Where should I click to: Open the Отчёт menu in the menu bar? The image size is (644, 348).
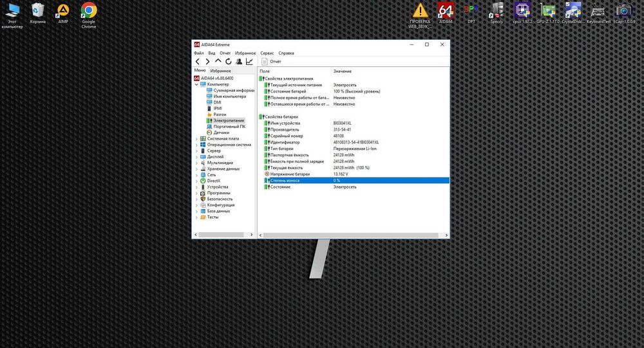[225, 53]
